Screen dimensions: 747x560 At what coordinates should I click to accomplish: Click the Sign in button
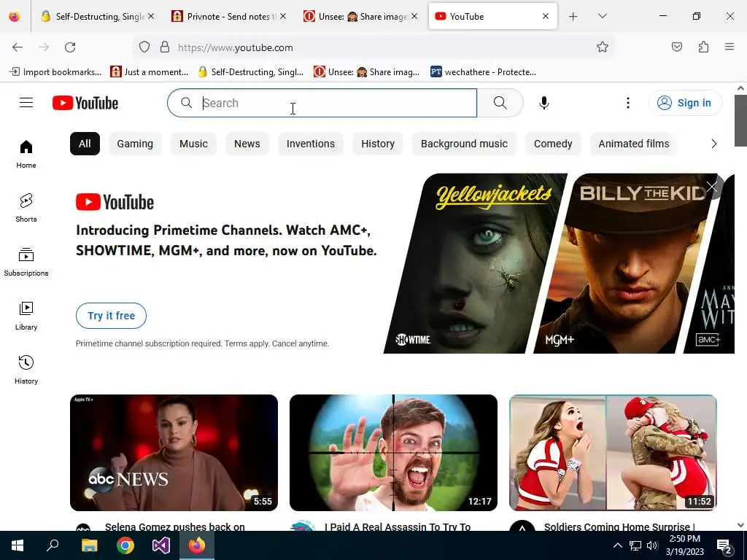tap(685, 103)
